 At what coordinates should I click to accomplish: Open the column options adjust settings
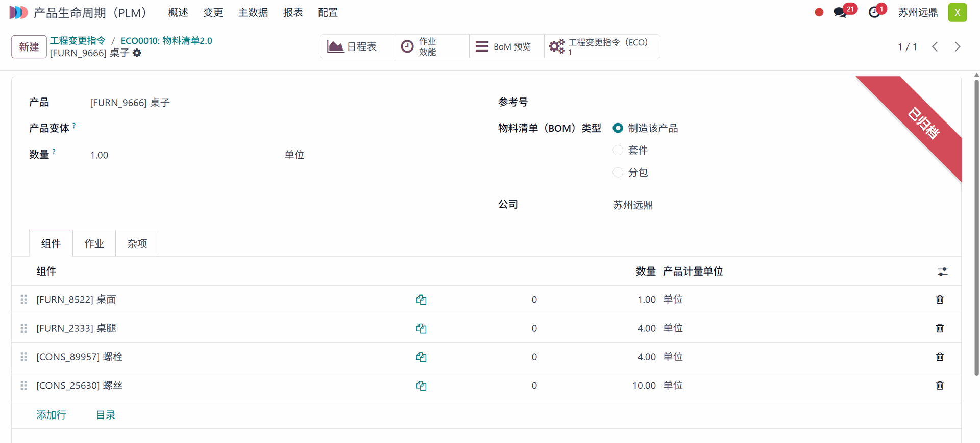click(x=942, y=272)
